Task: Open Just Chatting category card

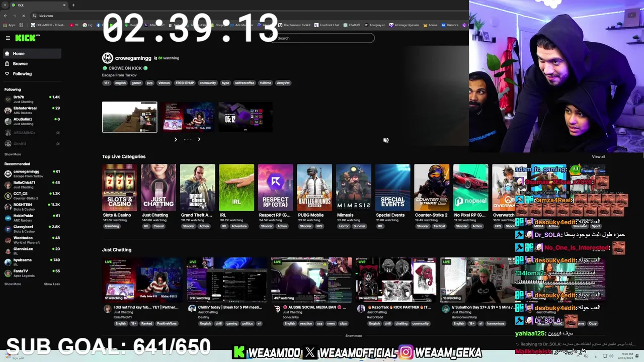Action: click(x=158, y=188)
